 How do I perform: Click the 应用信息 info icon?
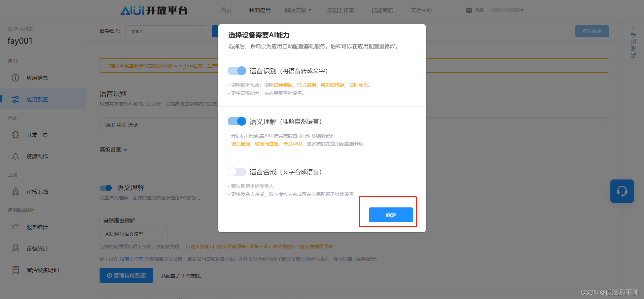pyautogui.click(x=15, y=78)
